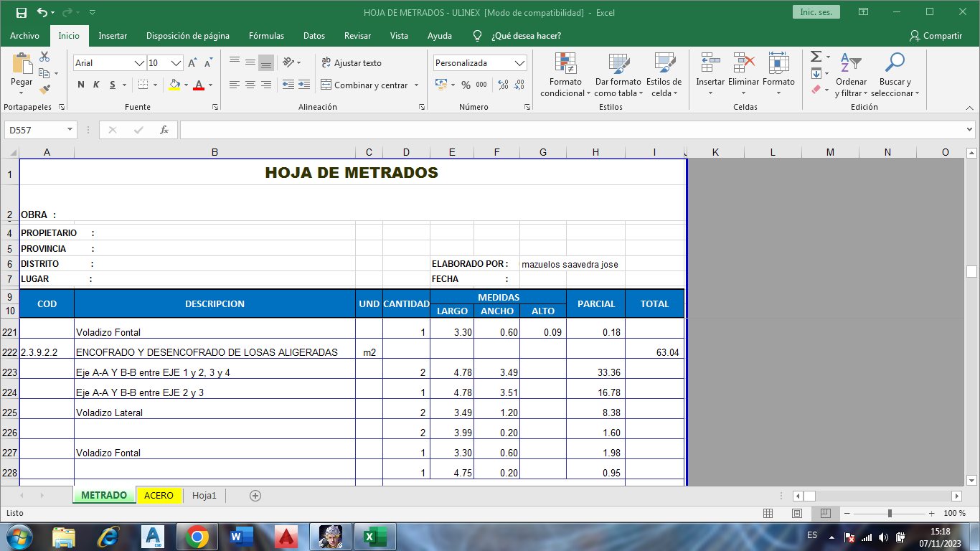Click the vertical scrollbar down arrow
This screenshot has width=980, height=551.
[x=971, y=480]
